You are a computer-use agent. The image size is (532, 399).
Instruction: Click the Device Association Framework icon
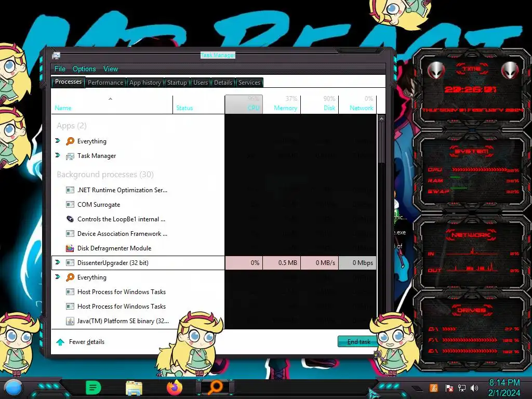coord(70,234)
